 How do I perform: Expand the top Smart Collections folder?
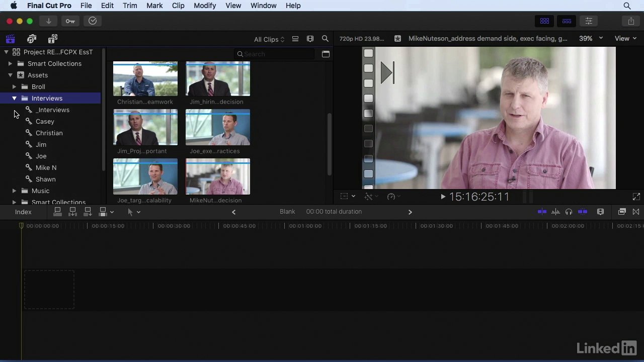[x=10, y=63]
